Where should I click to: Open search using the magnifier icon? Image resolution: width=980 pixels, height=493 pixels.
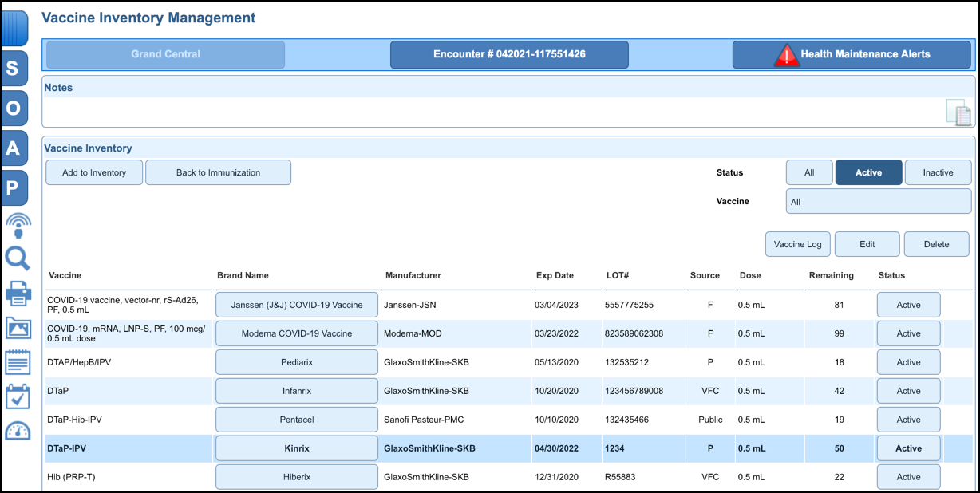tap(16, 259)
